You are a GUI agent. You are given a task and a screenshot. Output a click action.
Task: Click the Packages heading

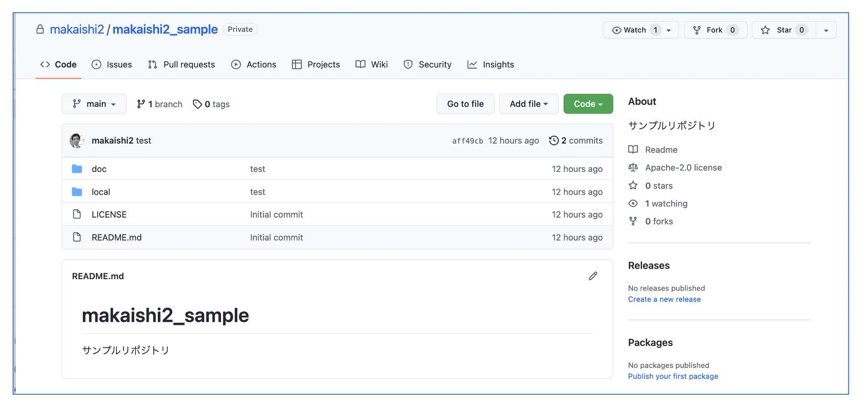651,343
